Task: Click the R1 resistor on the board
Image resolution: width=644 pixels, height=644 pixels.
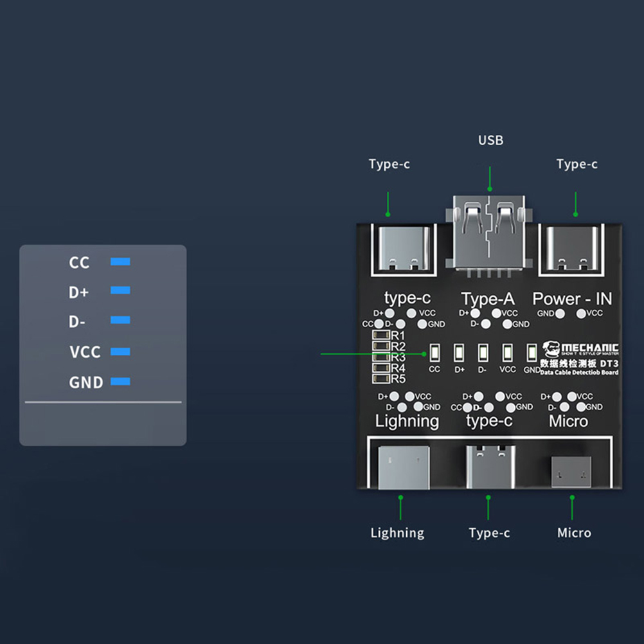Action: pyautogui.click(x=382, y=335)
